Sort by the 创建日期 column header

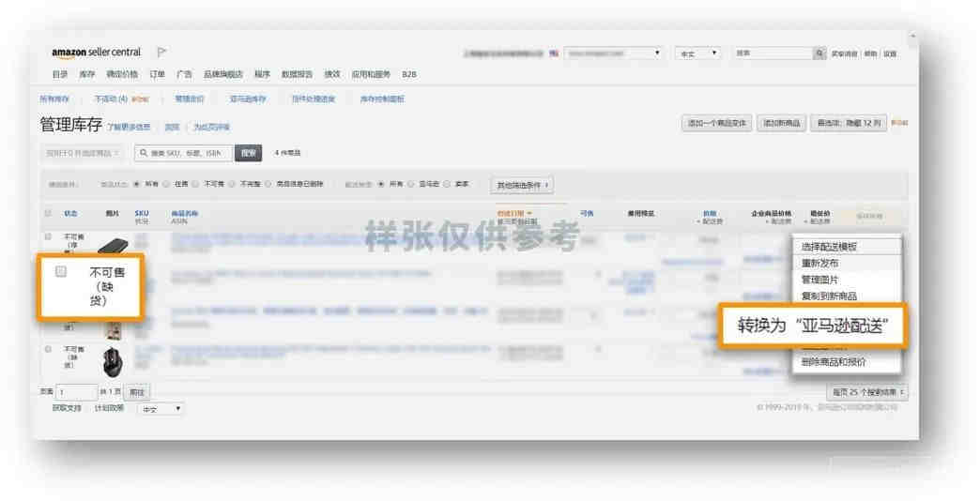point(513,214)
